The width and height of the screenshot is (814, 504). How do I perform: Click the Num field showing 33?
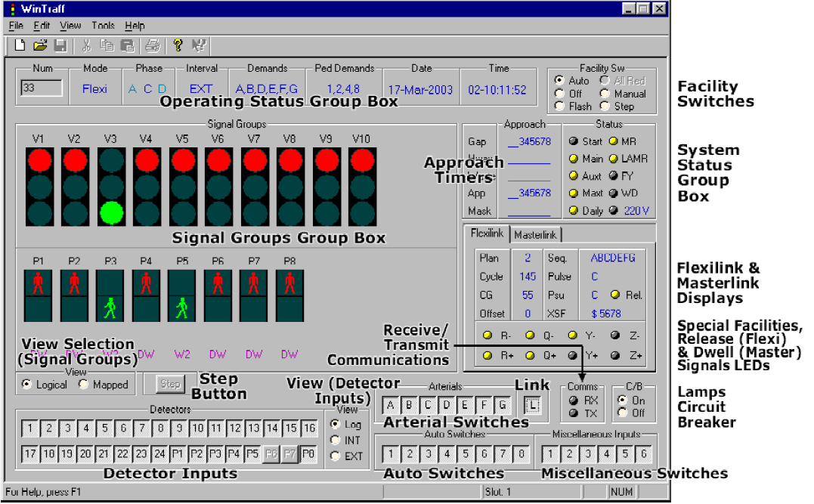click(41, 88)
